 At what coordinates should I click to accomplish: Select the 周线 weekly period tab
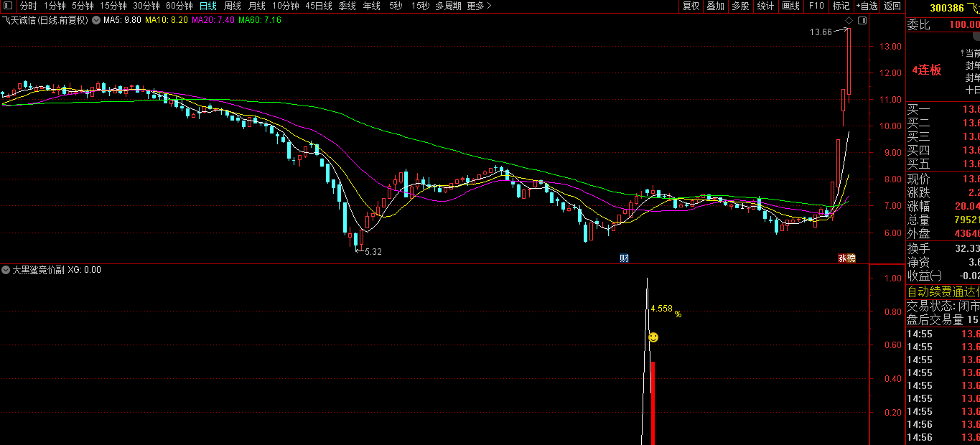coord(233,6)
